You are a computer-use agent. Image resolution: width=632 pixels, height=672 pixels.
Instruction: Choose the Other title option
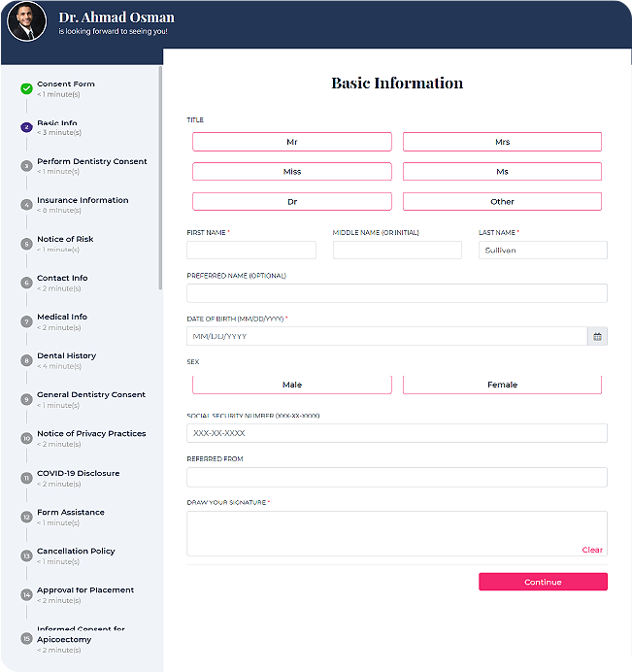tap(502, 202)
